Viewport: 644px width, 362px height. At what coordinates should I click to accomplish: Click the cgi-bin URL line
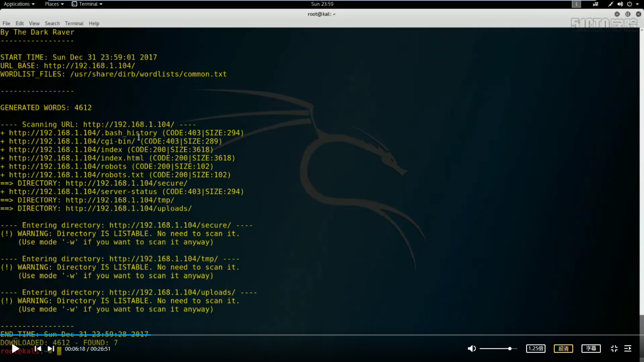[111, 141]
